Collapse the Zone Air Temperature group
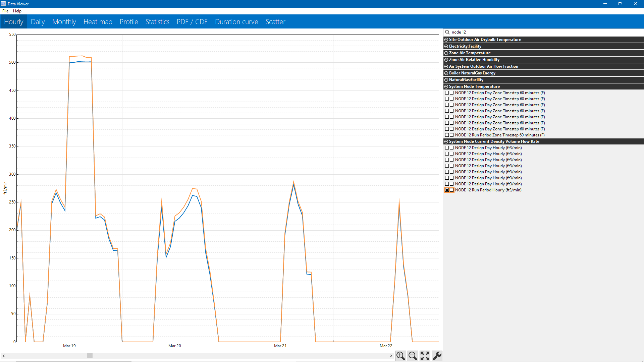The width and height of the screenshot is (644, 362). point(446,53)
